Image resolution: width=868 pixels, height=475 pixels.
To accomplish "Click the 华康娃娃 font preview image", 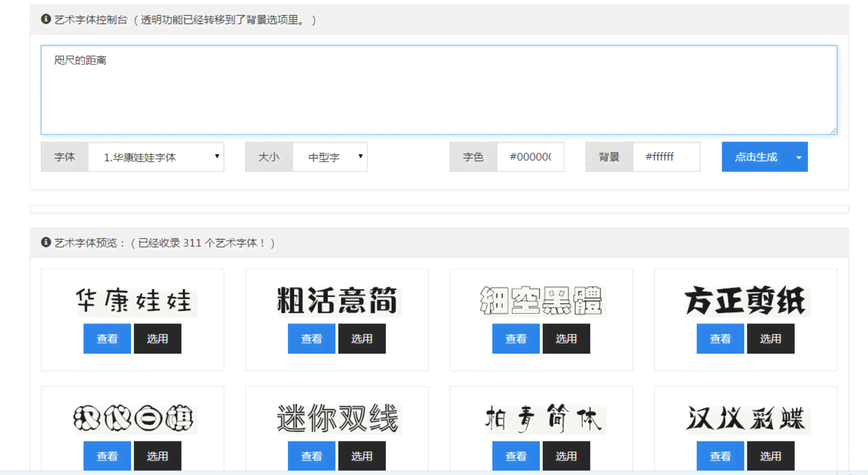I will click(x=134, y=300).
